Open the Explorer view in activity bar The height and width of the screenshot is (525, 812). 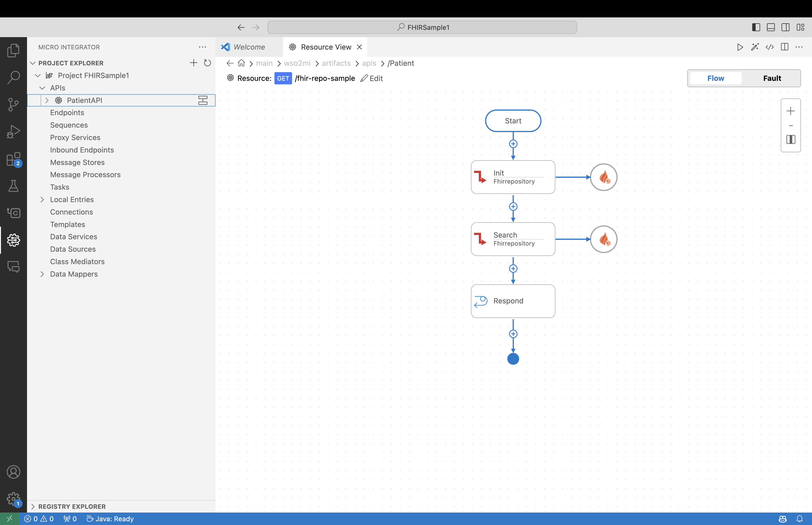click(13, 51)
